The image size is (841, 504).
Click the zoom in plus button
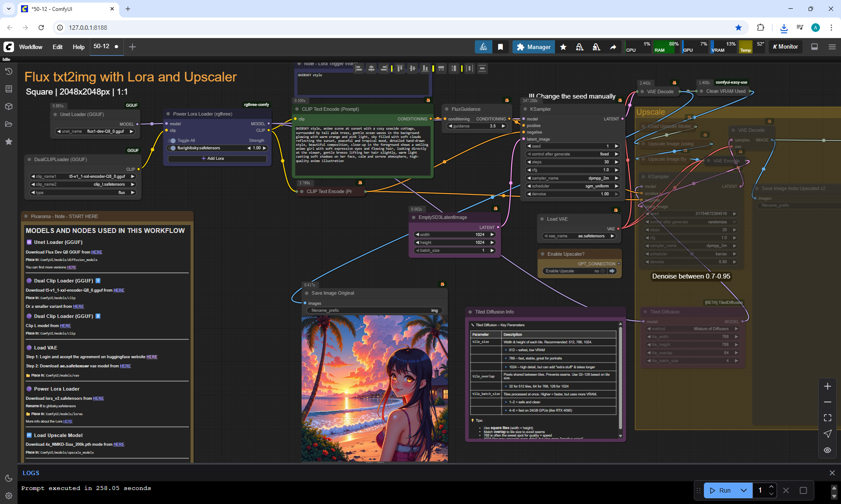click(827, 386)
